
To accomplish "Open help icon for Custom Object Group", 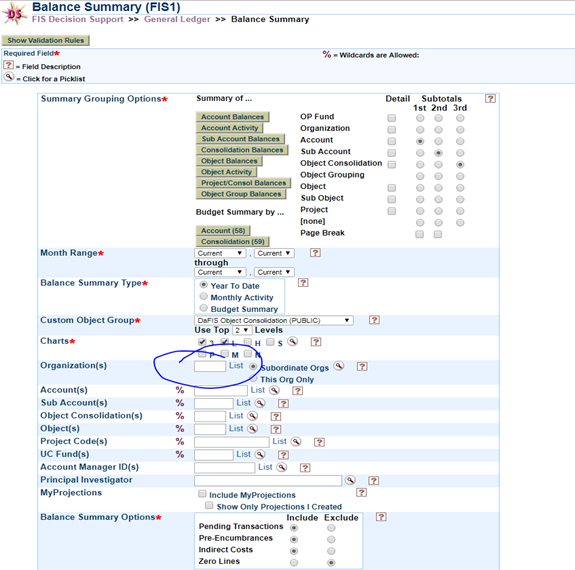I will [x=374, y=320].
